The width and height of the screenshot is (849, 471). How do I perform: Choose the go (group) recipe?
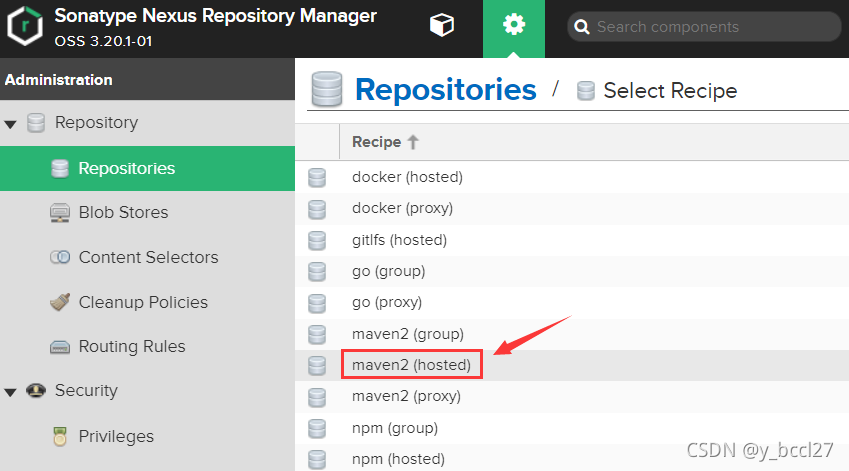click(389, 271)
